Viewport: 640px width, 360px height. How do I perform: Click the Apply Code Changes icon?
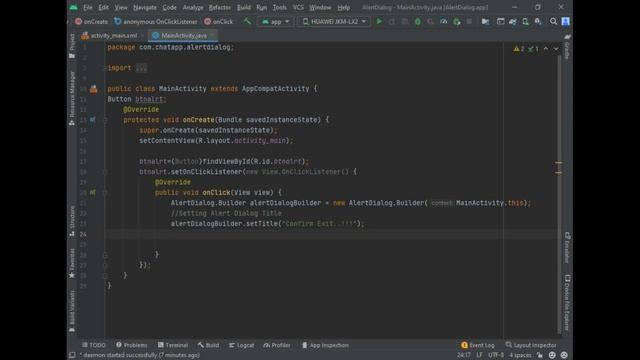[404, 21]
